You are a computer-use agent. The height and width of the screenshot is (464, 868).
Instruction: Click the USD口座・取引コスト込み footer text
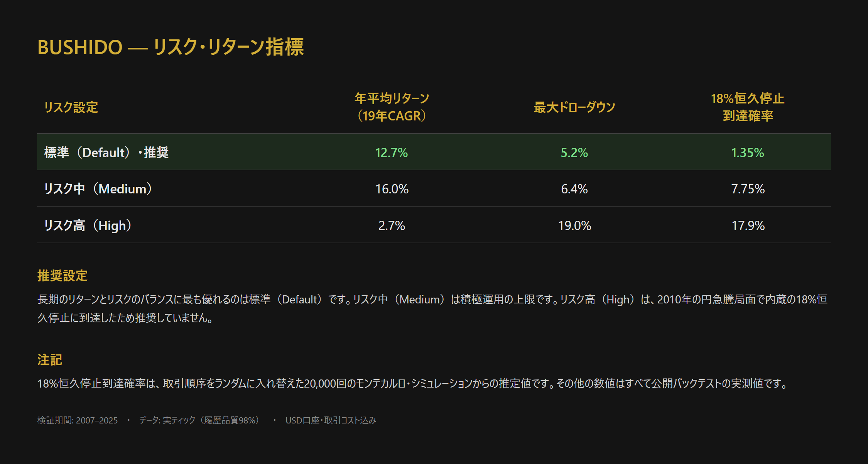(x=331, y=420)
